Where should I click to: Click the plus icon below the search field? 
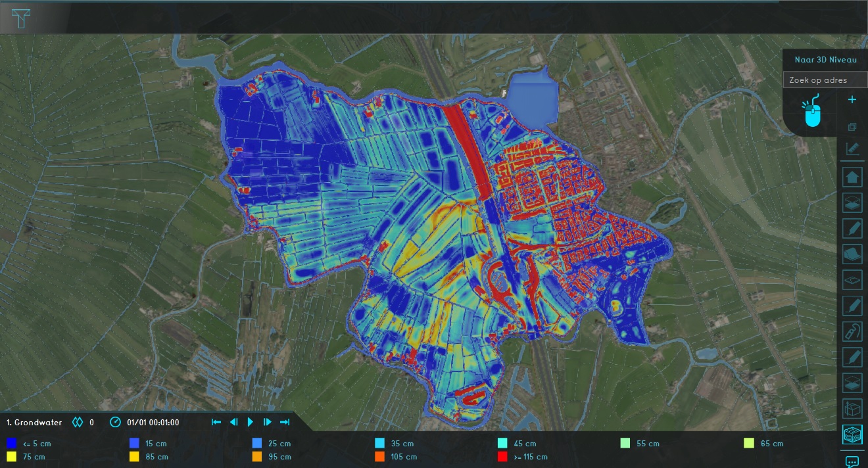[852, 100]
